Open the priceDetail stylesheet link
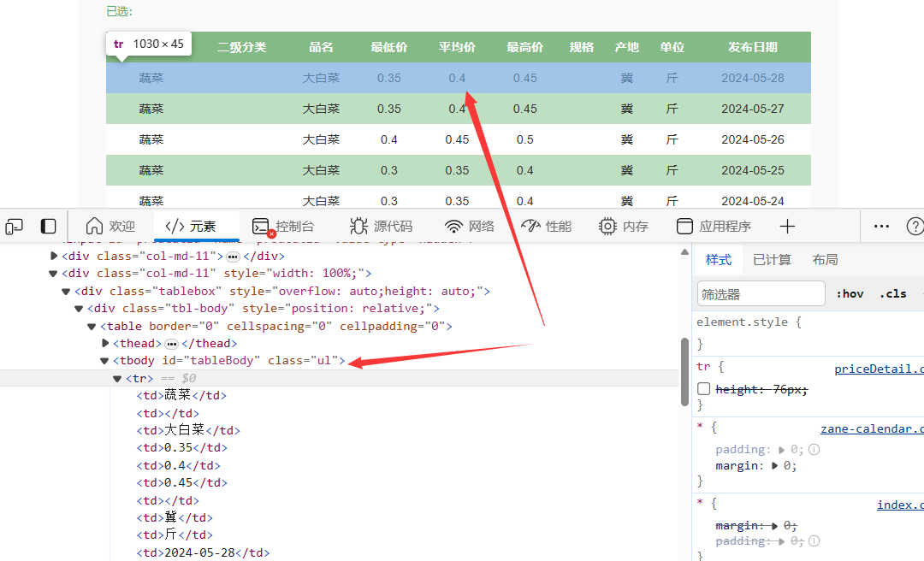The height and width of the screenshot is (561, 924). 879,369
